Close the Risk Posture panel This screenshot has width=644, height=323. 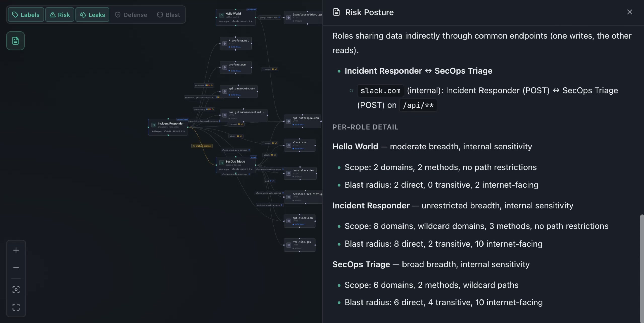[x=629, y=12]
